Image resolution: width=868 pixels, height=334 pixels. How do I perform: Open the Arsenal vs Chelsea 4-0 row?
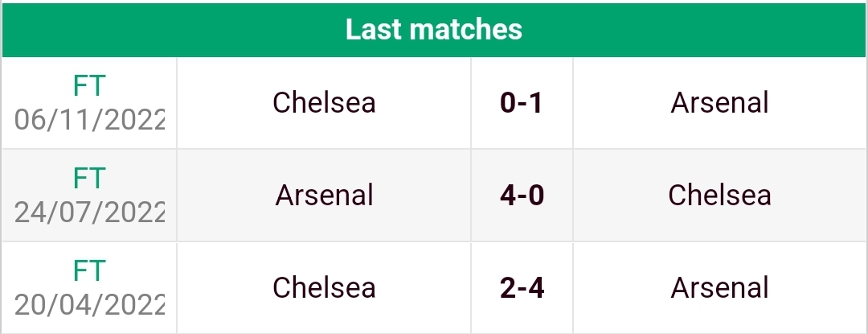(433, 196)
